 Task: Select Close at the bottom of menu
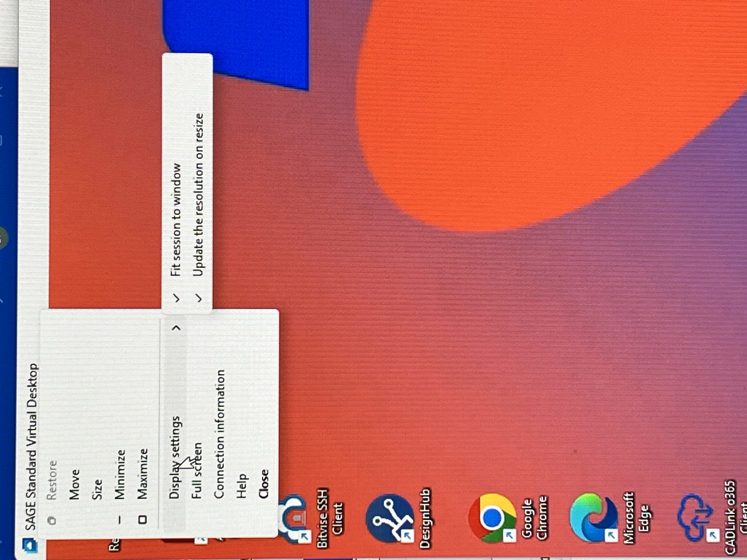(x=264, y=484)
